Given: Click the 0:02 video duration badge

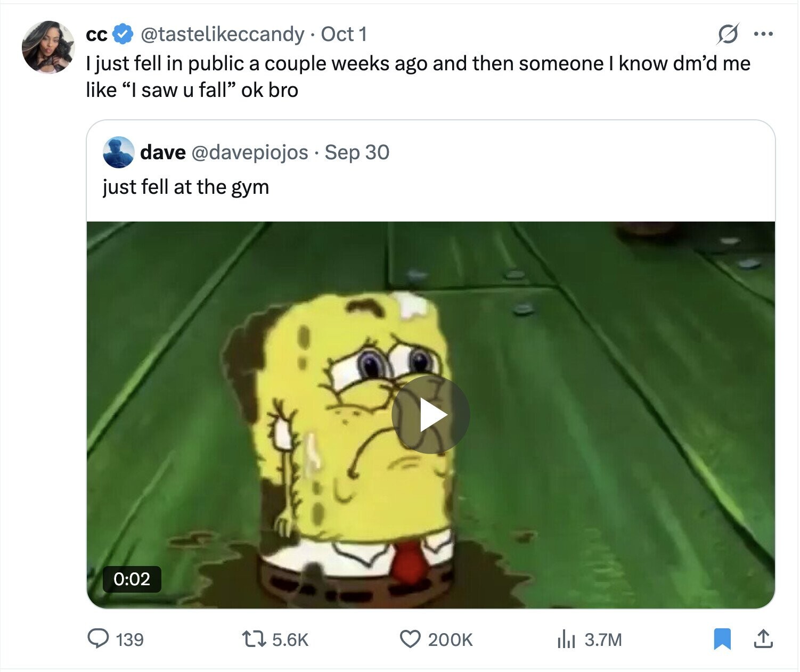Looking at the screenshot, I should [x=132, y=579].
